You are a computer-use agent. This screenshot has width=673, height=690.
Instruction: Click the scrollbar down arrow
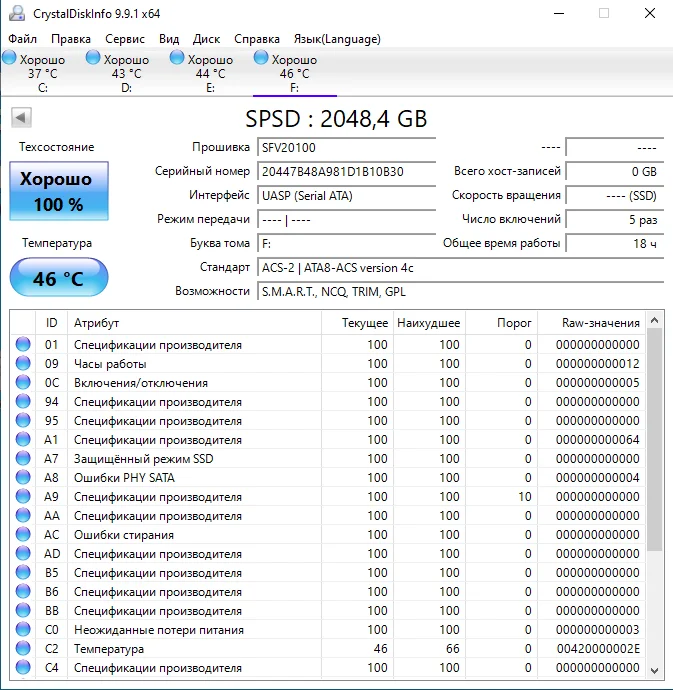click(655, 670)
